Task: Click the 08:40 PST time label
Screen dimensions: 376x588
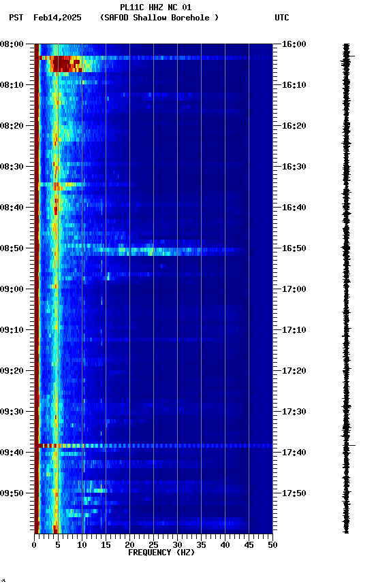Action: click(12, 208)
